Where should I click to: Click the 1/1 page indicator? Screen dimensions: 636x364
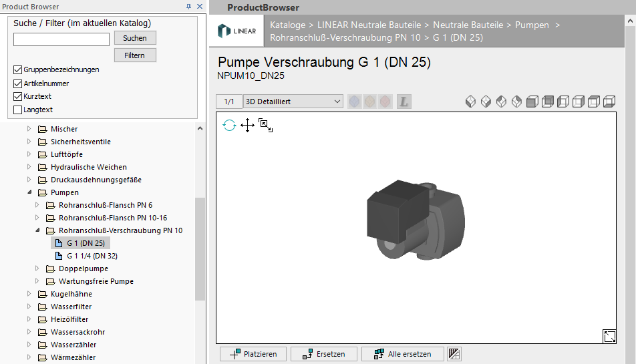pos(229,102)
